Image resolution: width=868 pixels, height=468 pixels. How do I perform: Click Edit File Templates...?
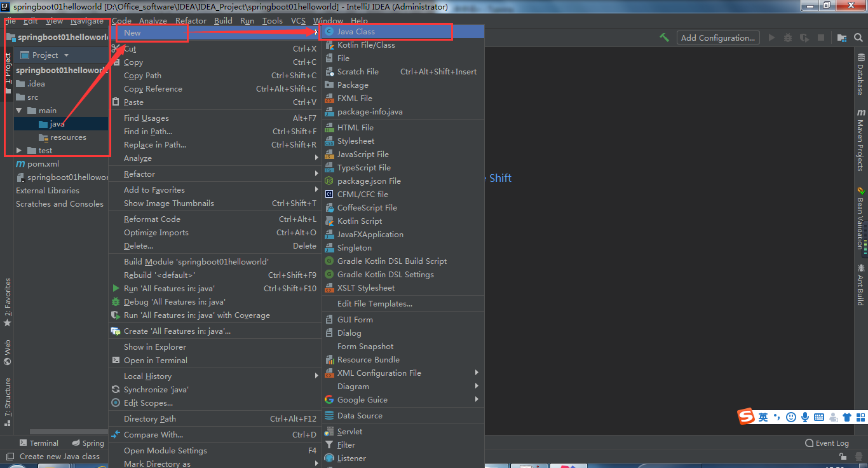coord(403,304)
